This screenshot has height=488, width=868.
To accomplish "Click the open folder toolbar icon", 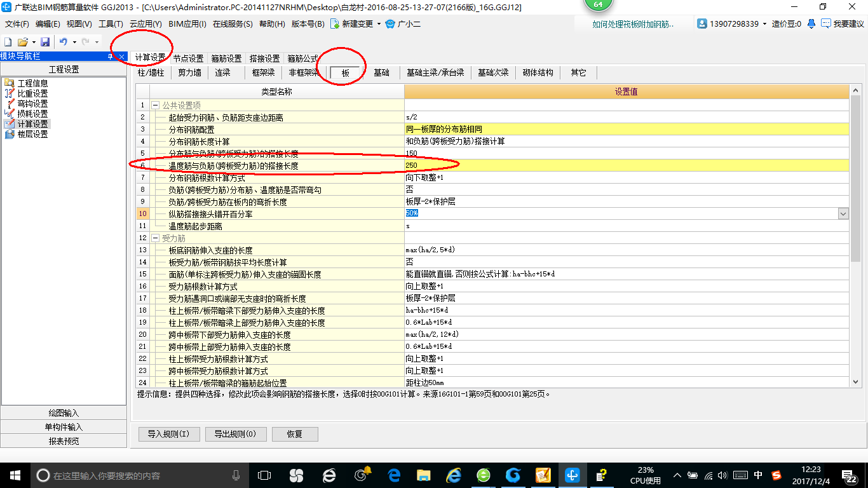I will [22, 42].
